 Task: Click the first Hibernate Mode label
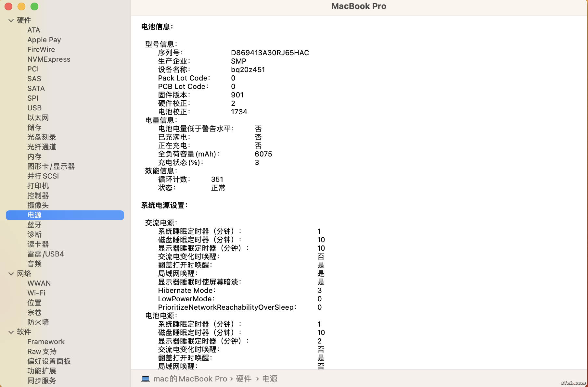tap(187, 291)
